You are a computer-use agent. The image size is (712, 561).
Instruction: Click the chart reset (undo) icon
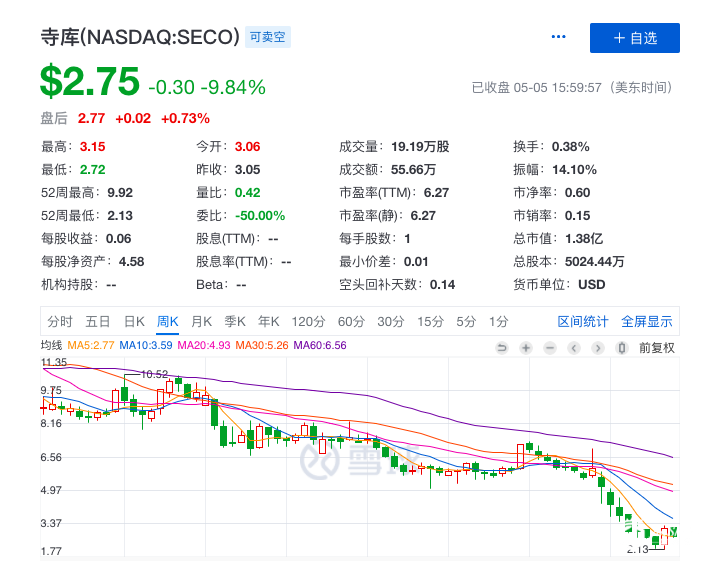[x=502, y=347]
